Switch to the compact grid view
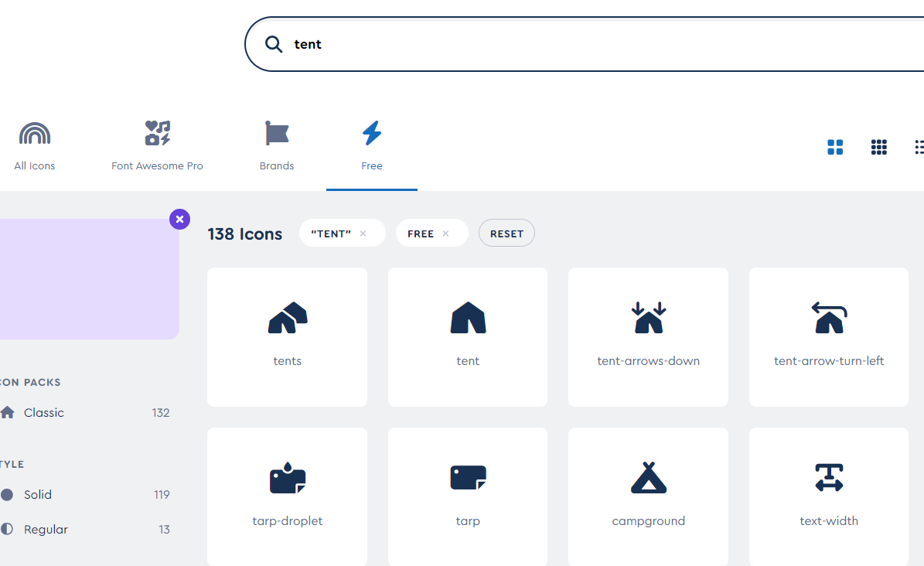 pyautogui.click(x=879, y=147)
